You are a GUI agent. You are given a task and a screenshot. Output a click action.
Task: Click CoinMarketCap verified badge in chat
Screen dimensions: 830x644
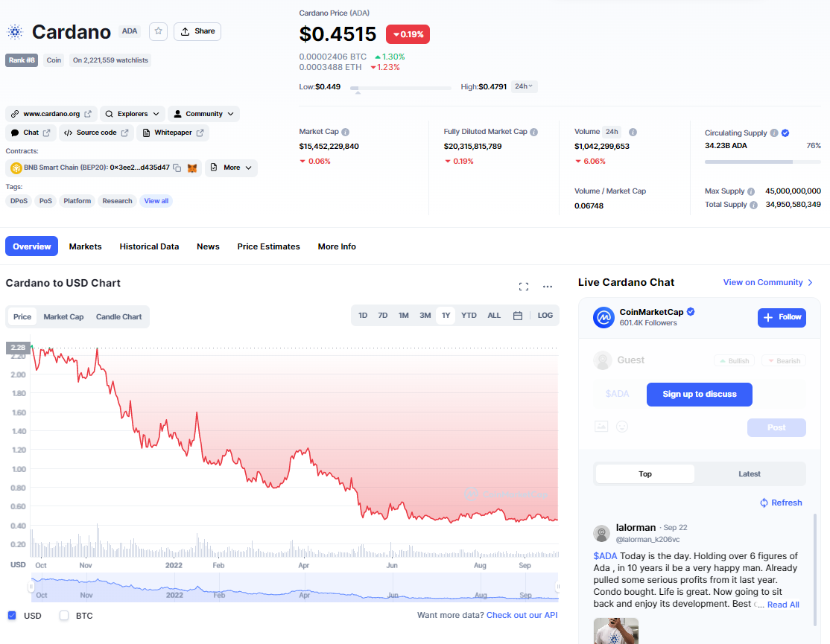point(691,312)
